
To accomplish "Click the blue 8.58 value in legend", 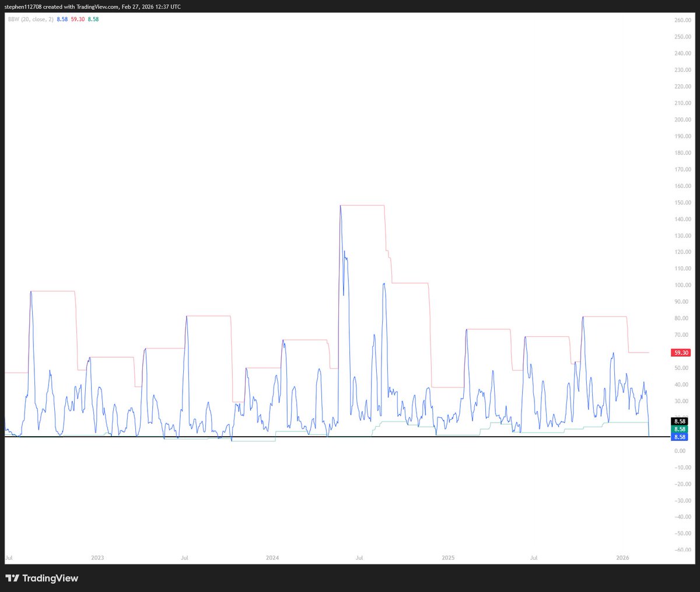I will [62, 19].
